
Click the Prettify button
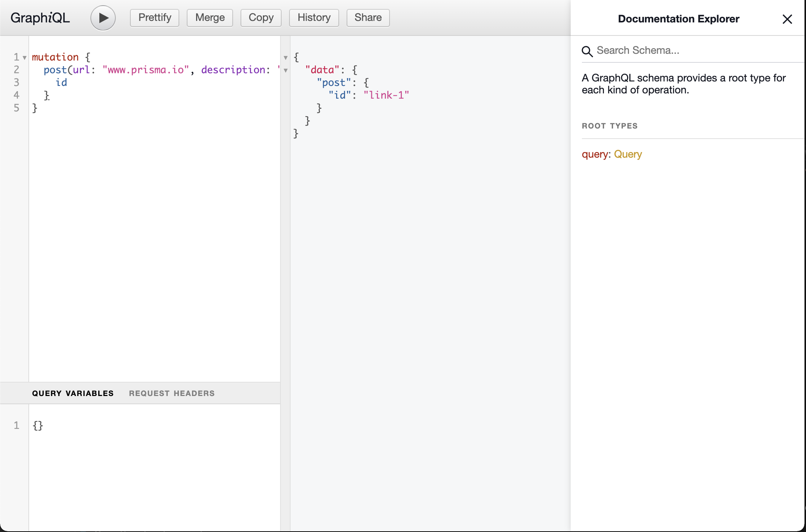click(155, 18)
